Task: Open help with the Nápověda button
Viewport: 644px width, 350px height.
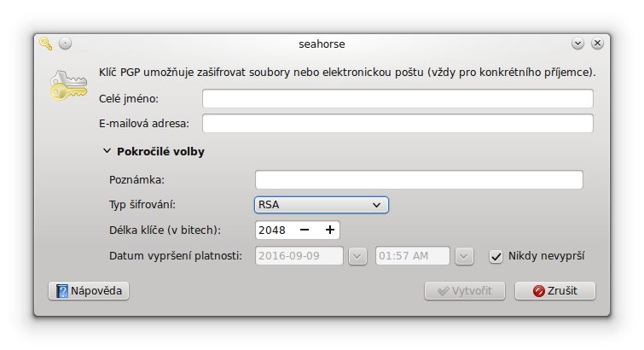Action: pos(89,291)
